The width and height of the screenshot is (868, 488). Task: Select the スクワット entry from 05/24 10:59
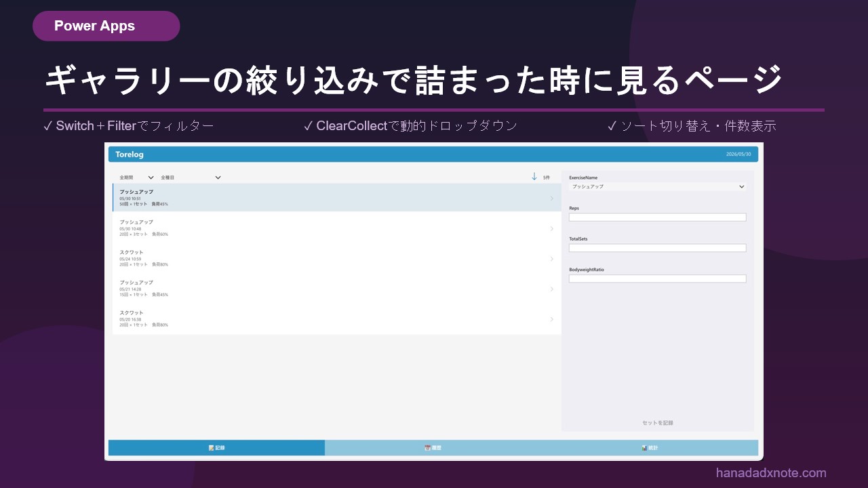tap(337, 258)
